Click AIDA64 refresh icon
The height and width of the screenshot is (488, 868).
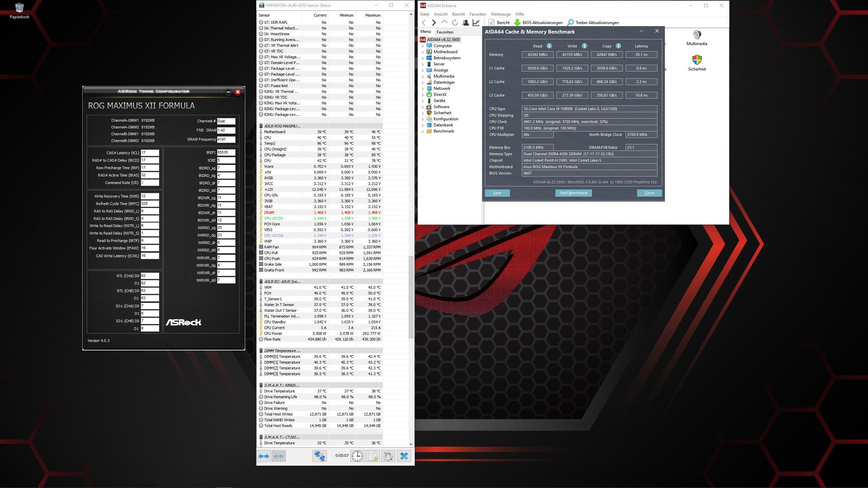point(455,23)
